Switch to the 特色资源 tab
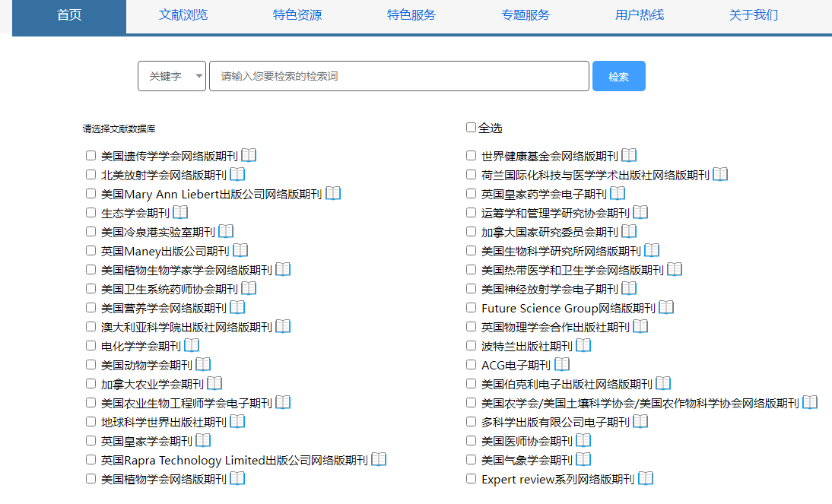Screen dimensions: 832x504 (x=297, y=15)
